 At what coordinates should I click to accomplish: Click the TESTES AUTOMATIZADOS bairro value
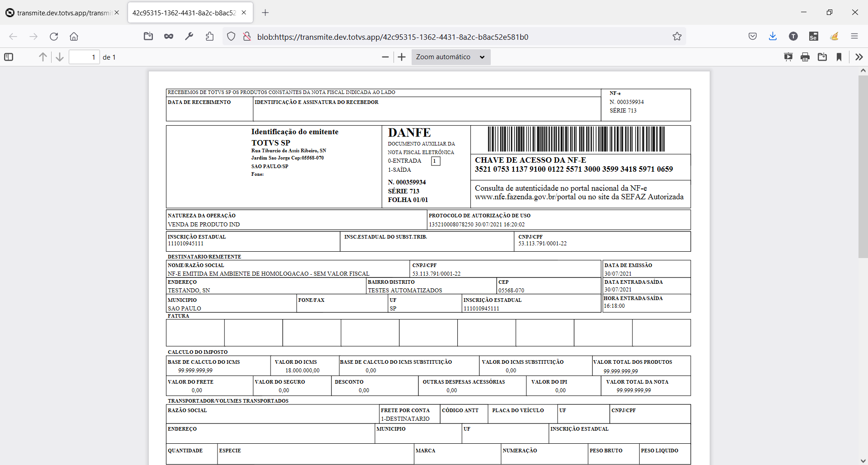[x=405, y=291]
